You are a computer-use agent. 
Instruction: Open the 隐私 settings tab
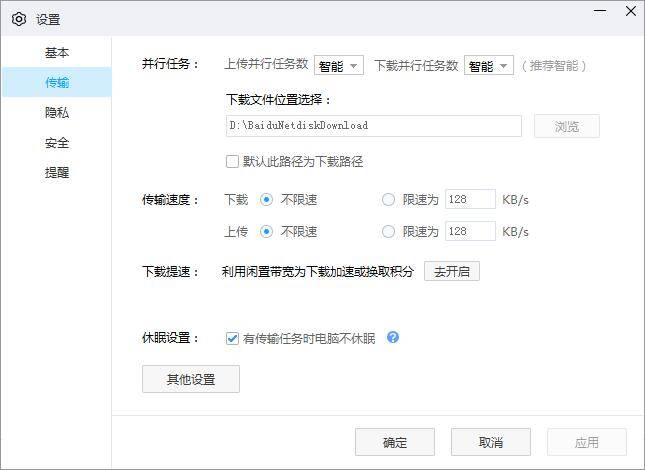tap(57, 113)
